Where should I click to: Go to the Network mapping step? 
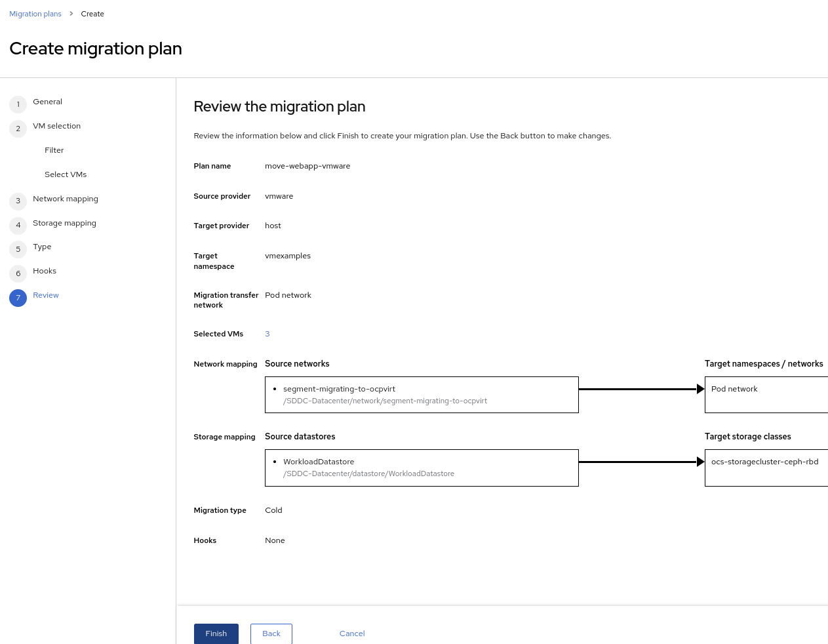click(66, 199)
